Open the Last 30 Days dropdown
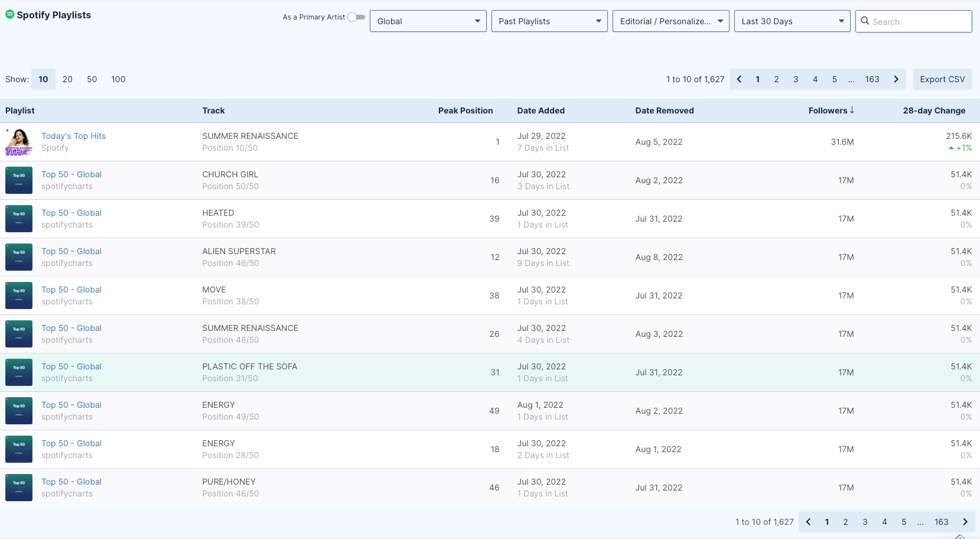Viewport: 980px width, 539px height. coord(792,21)
